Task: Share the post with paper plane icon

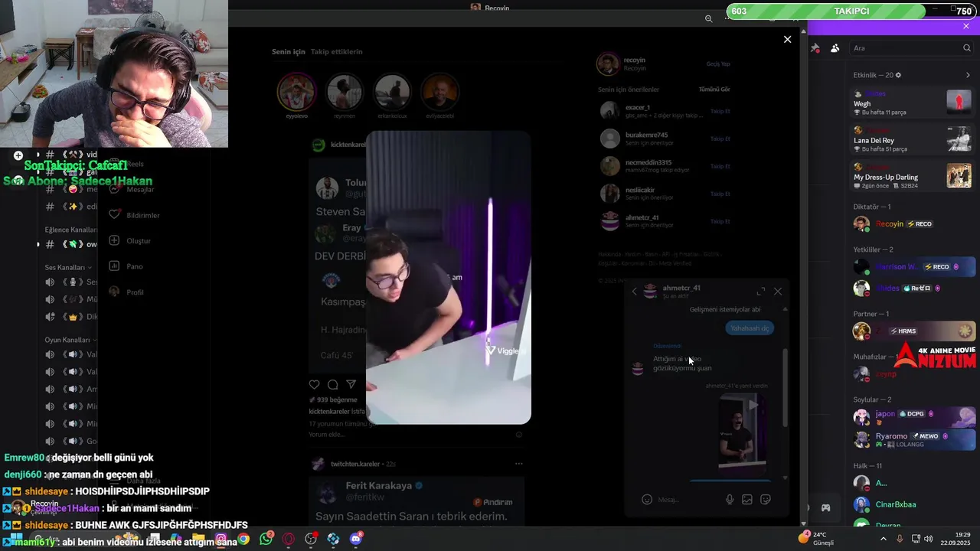Action: tap(351, 384)
